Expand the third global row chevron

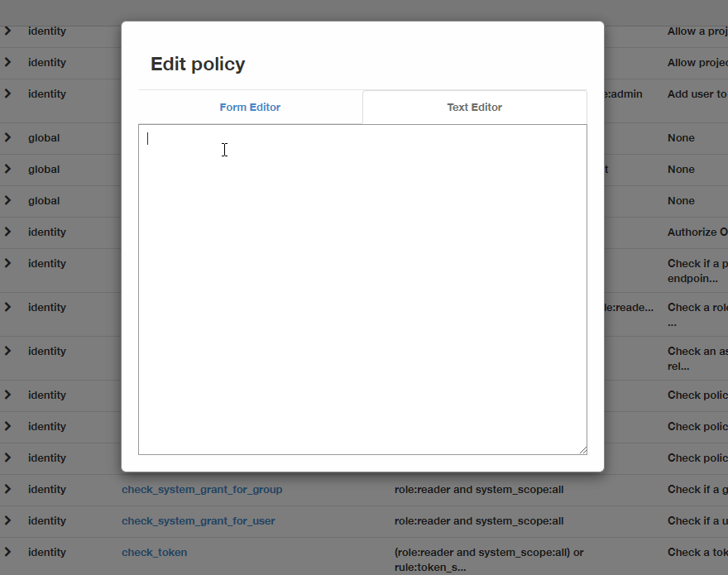click(x=7, y=200)
